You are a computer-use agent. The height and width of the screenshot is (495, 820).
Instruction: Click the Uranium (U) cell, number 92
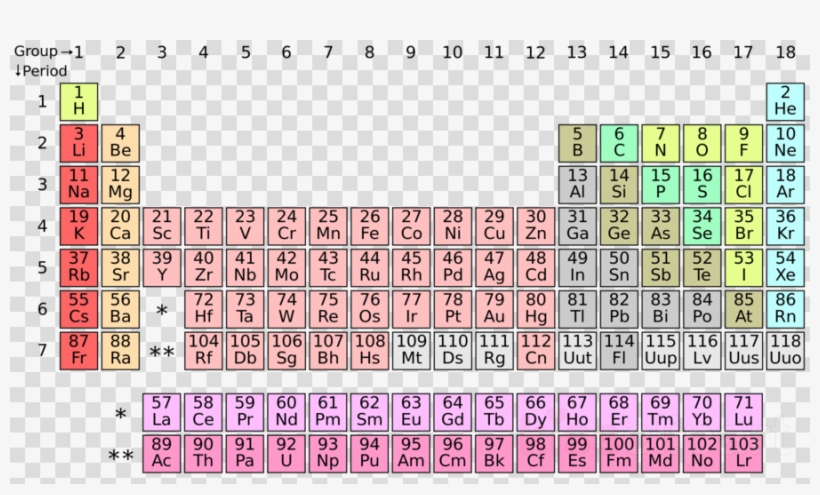[x=286, y=453]
